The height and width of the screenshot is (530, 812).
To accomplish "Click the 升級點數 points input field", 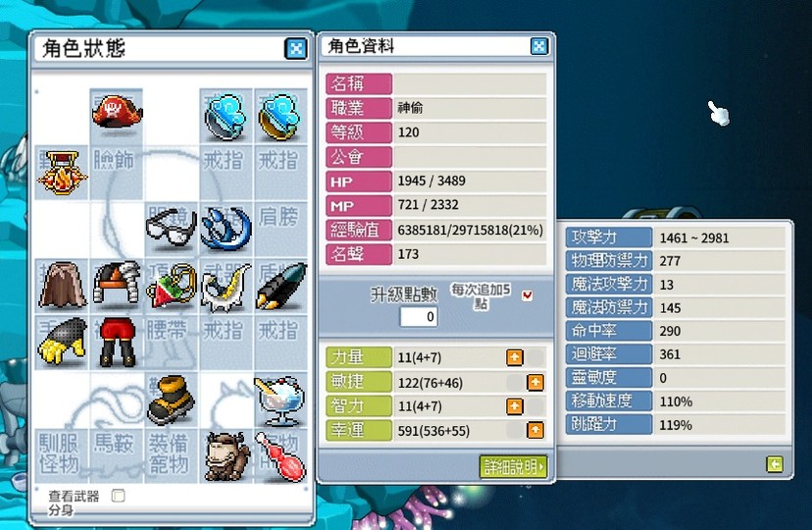I will click(x=419, y=317).
